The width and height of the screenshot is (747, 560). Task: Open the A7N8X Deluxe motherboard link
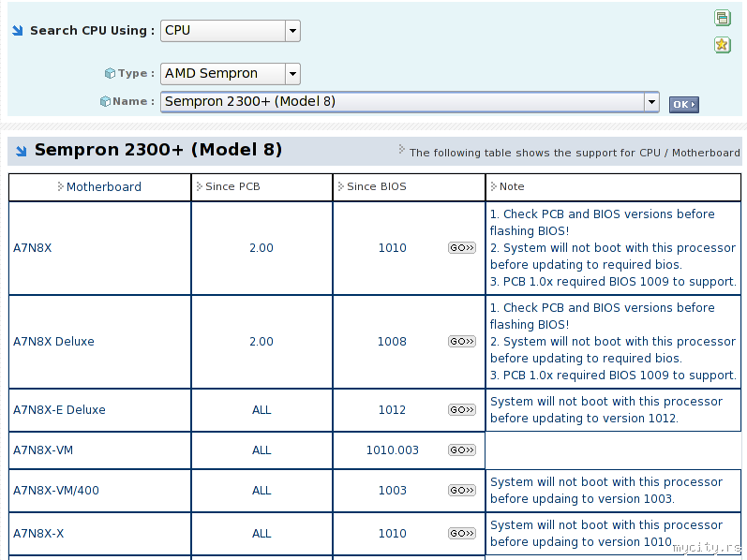tap(53, 342)
